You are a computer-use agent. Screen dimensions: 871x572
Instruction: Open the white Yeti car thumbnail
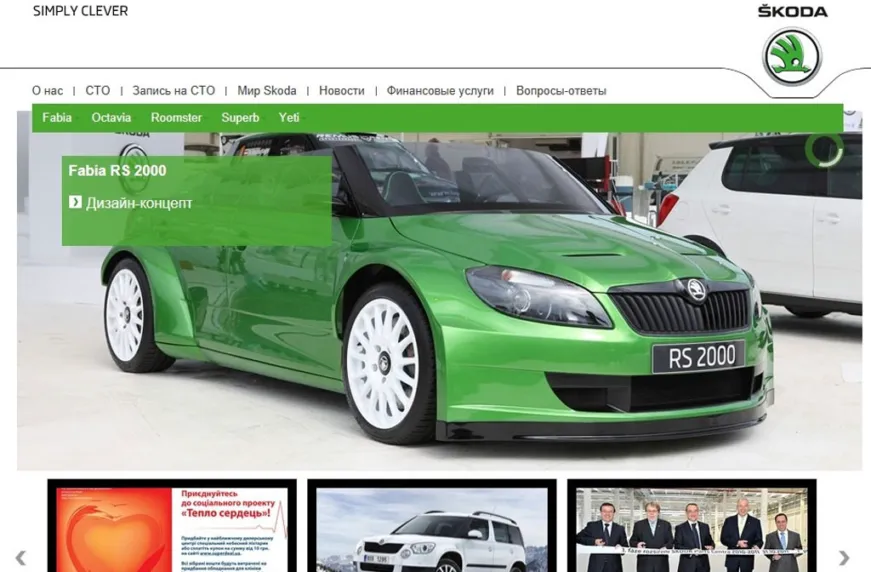click(x=432, y=530)
